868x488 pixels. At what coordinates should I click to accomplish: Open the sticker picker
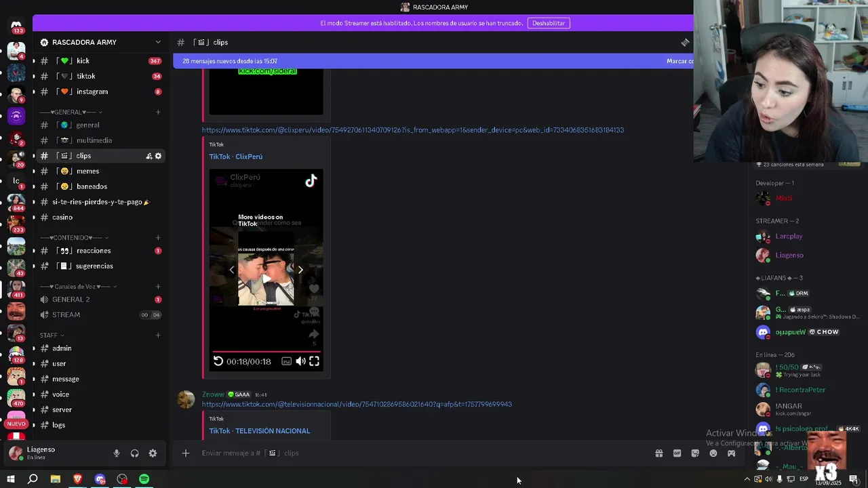(695, 453)
